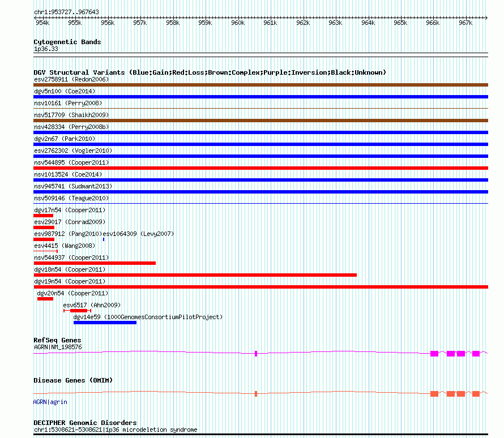Click the red glyph under esv6517
Viewport: 504px width, 438px height.
[x=78, y=311]
